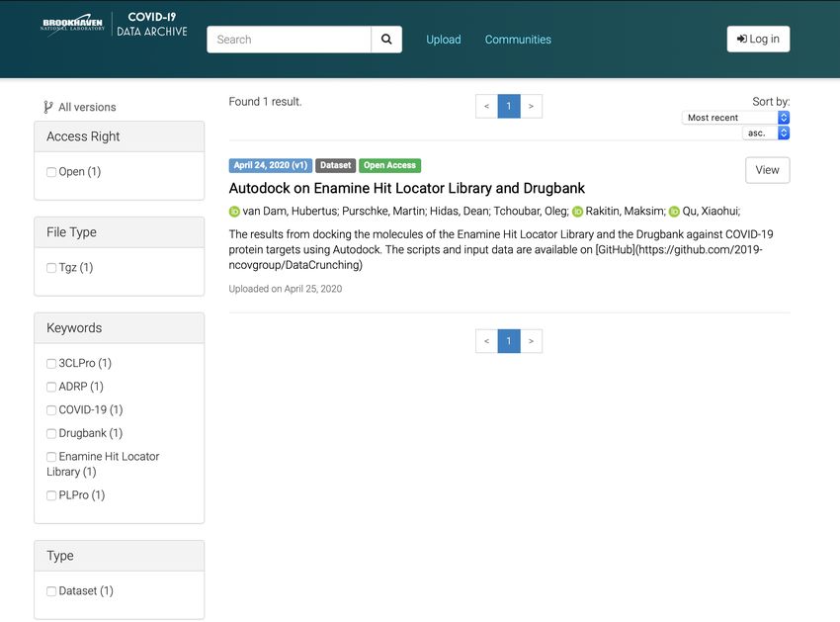The height and width of the screenshot is (622, 840).
Task: Select the PLPro keyword checkbox
Action: [x=51, y=495]
